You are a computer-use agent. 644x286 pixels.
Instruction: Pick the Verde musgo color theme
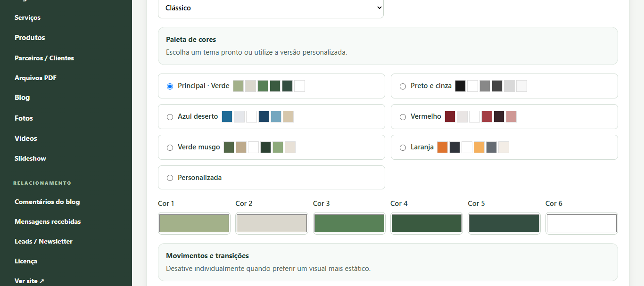tap(170, 147)
